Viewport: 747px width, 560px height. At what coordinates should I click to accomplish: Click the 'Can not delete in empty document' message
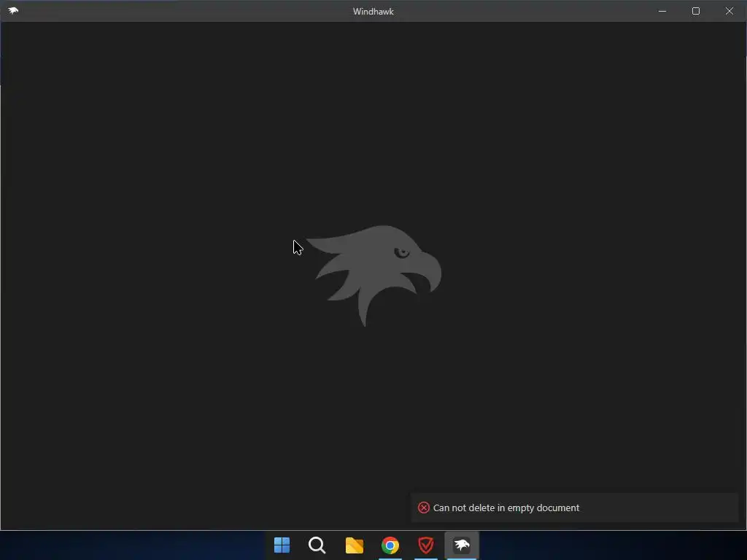pos(506,507)
